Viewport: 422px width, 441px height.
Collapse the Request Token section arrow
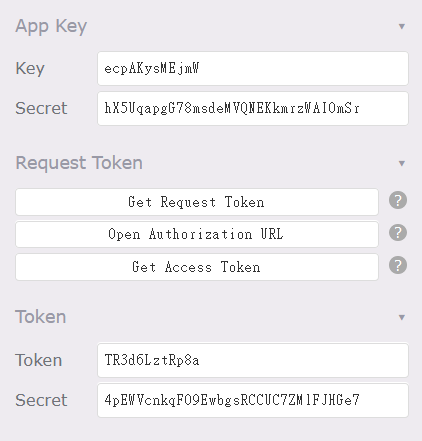402,163
